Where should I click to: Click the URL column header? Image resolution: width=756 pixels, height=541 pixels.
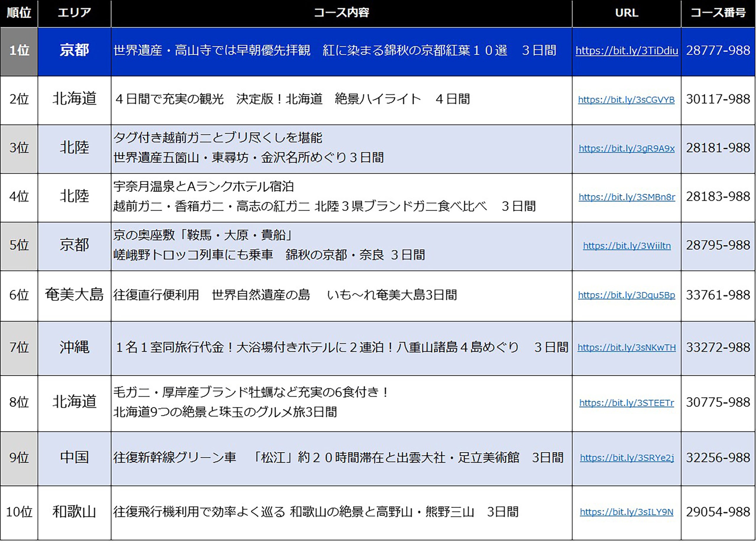[626, 13]
